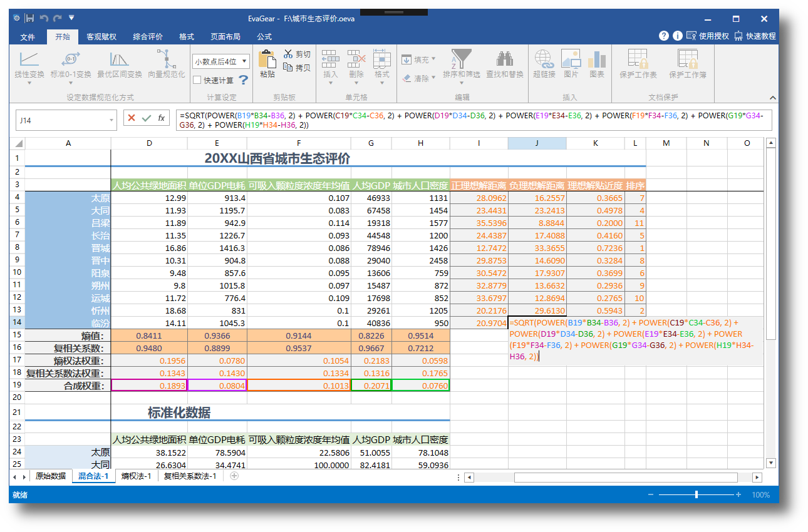Image resolution: width=808 pixels, height=532 pixels.
Task: Click the vertical scrollbar down arrow
Action: pyautogui.click(x=771, y=463)
